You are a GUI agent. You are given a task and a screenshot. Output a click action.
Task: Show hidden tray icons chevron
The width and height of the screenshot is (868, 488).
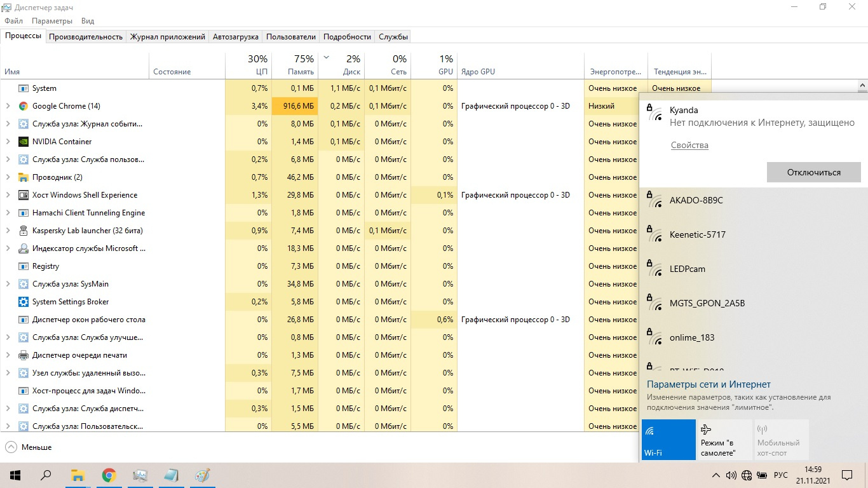click(x=716, y=475)
